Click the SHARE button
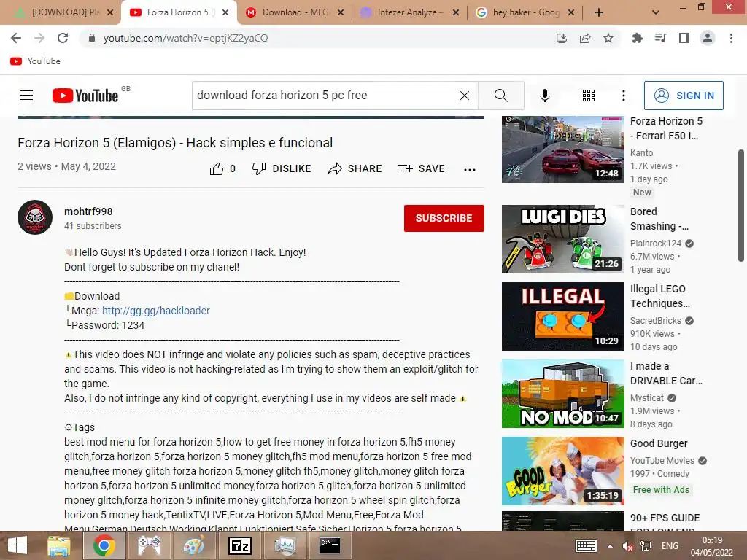Screen dimensions: 747x560 pos(355,168)
